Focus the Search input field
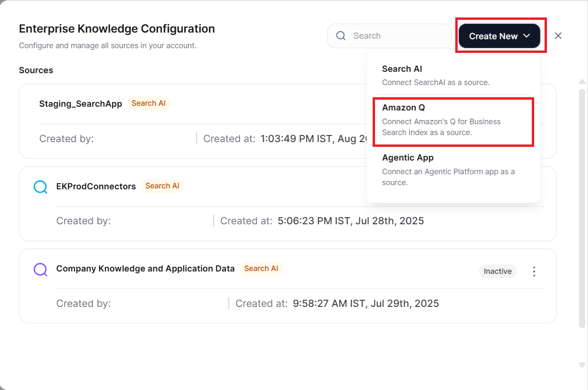This screenshot has width=588, height=390. click(x=397, y=36)
